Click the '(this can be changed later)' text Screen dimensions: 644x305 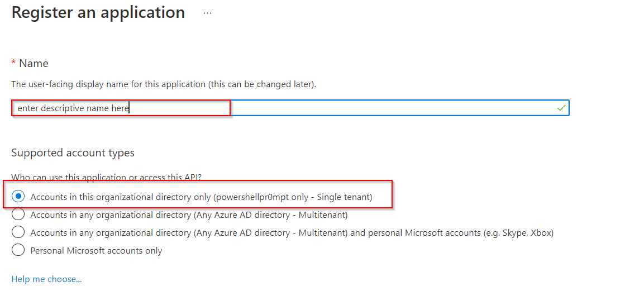tap(261, 84)
